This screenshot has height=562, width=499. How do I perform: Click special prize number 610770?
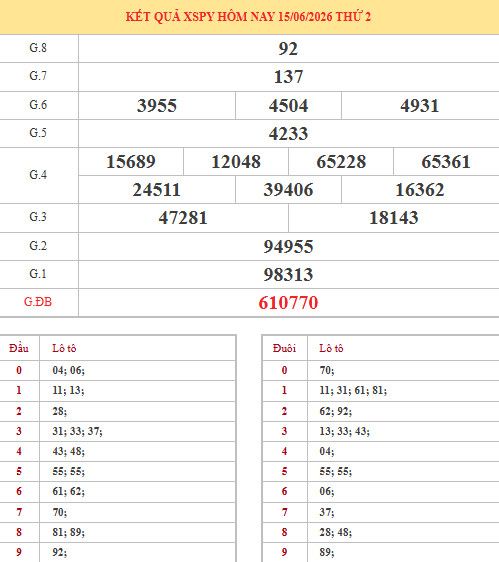[x=289, y=303]
